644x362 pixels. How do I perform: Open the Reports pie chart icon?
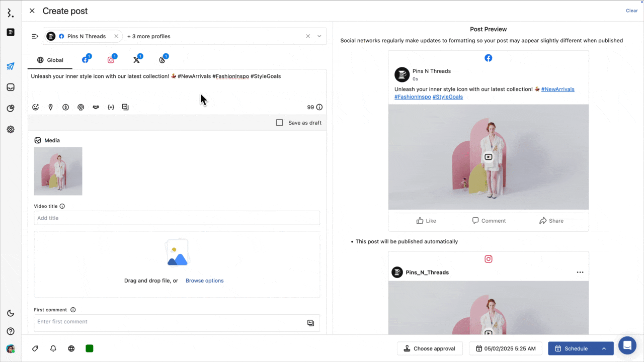coord(11,108)
